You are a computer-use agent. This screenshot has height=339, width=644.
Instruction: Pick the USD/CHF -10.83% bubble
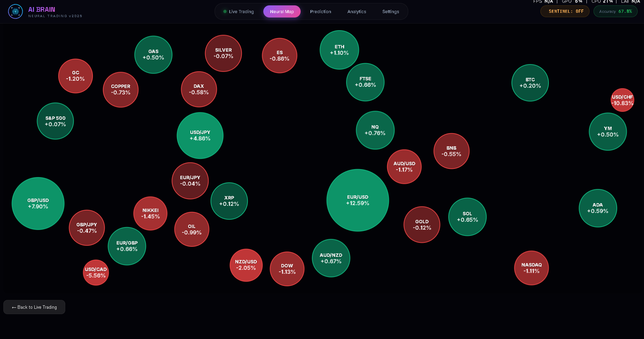(622, 100)
